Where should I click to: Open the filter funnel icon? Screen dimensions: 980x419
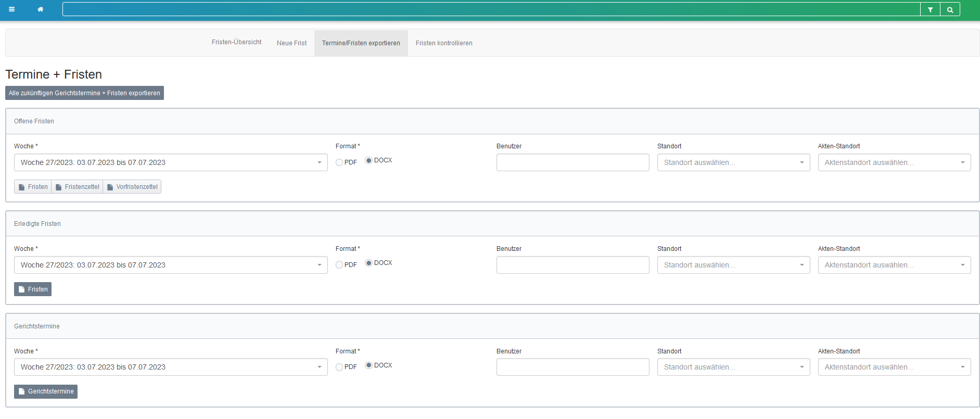pos(930,9)
